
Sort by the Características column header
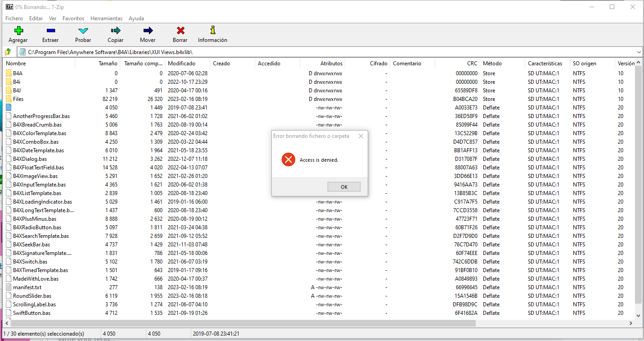click(x=547, y=64)
